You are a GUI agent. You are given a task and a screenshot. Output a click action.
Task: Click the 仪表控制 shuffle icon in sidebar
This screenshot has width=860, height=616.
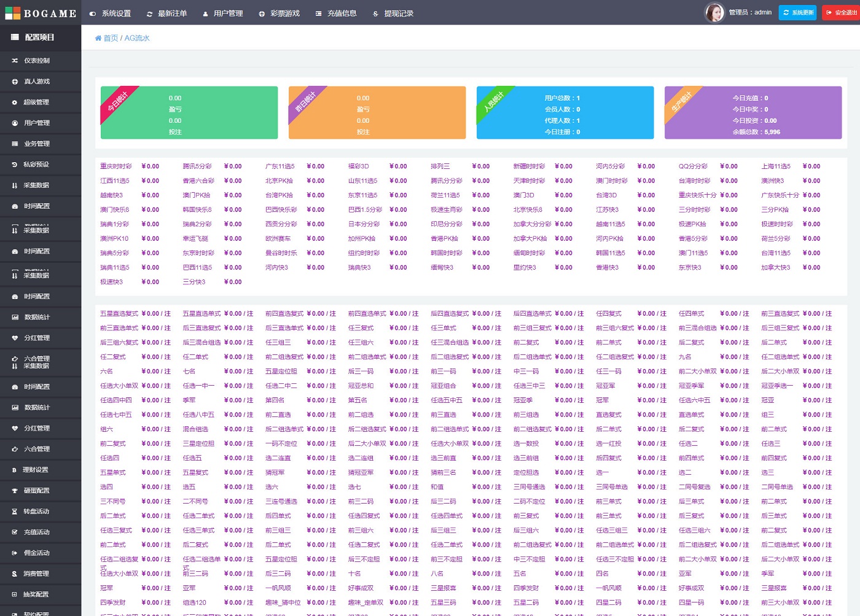click(15, 61)
